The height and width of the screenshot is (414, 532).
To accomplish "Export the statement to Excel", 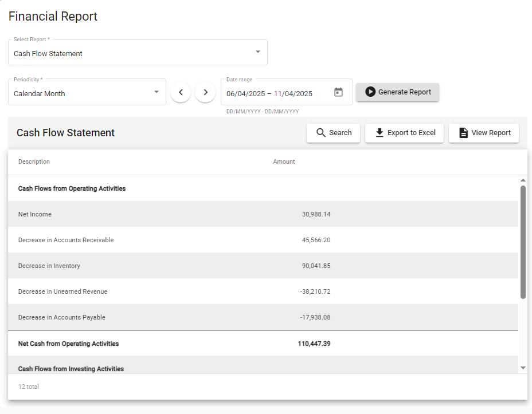I will (x=404, y=133).
